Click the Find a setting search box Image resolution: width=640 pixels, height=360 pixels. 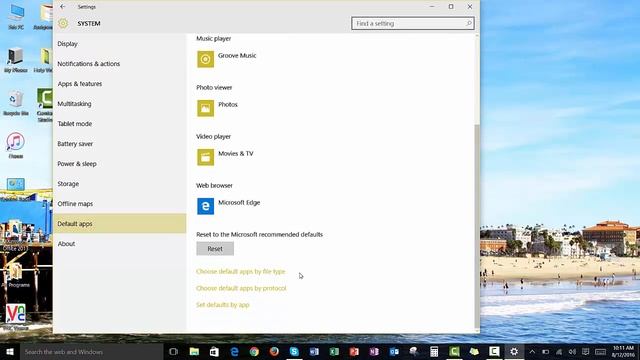click(x=413, y=23)
